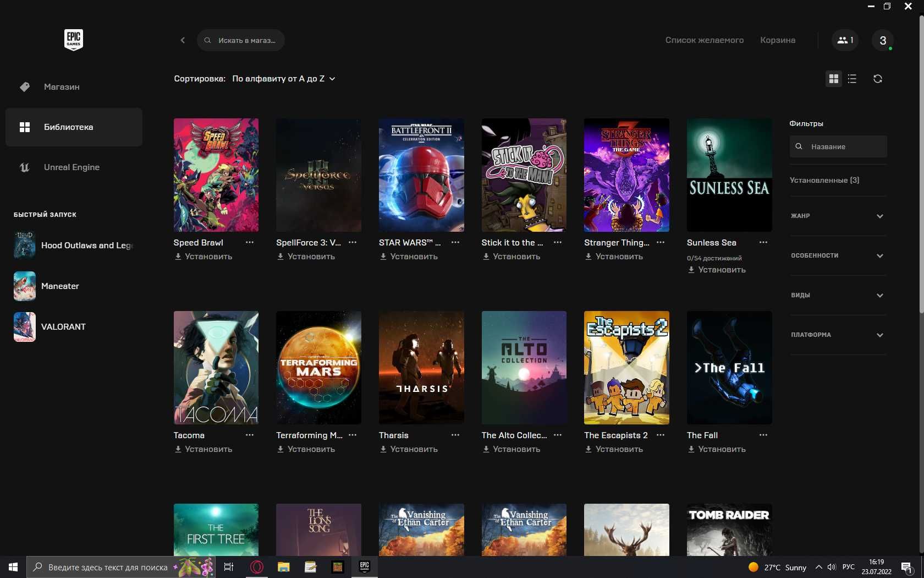Expand the ЖАНР filter

click(838, 216)
